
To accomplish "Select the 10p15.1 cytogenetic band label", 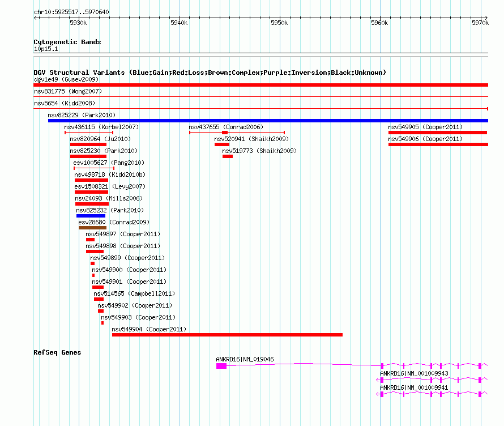I will (46, 49).
